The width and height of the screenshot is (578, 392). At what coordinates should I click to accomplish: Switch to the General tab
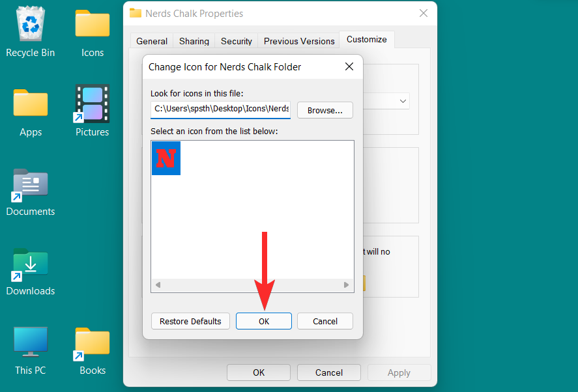click(x=151, y=41)
